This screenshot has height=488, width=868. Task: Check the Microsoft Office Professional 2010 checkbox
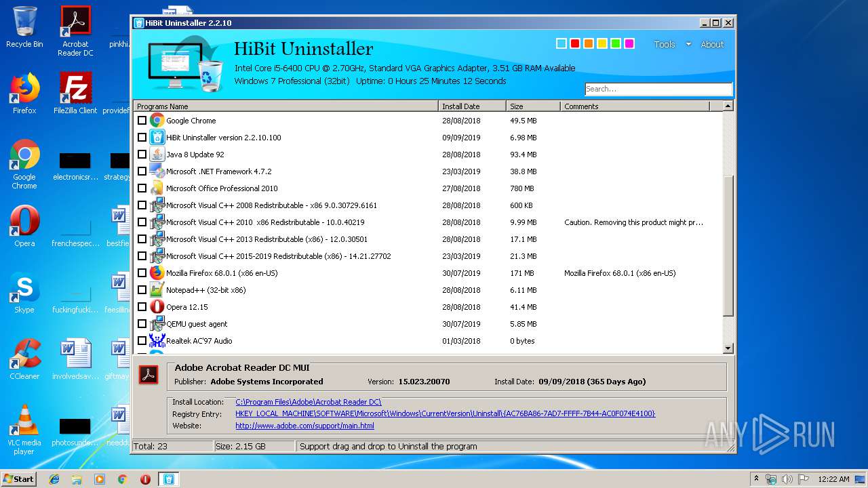coord(142,188)
